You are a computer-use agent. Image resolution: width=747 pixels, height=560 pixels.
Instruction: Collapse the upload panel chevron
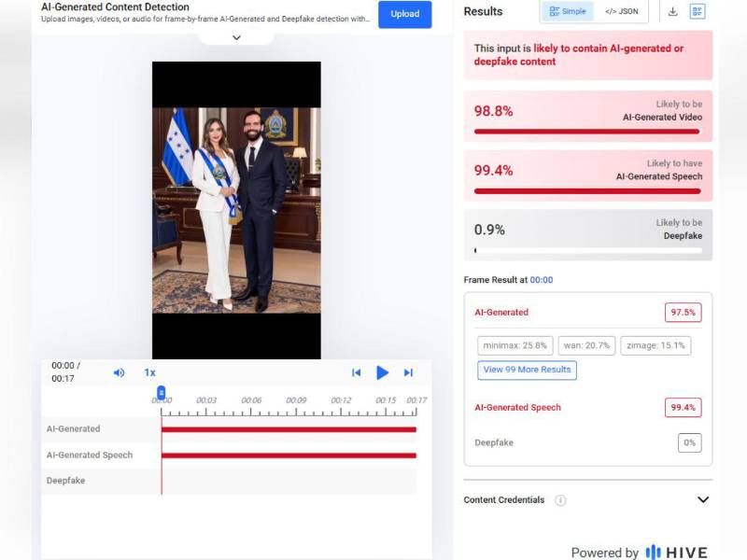point(236,37)
